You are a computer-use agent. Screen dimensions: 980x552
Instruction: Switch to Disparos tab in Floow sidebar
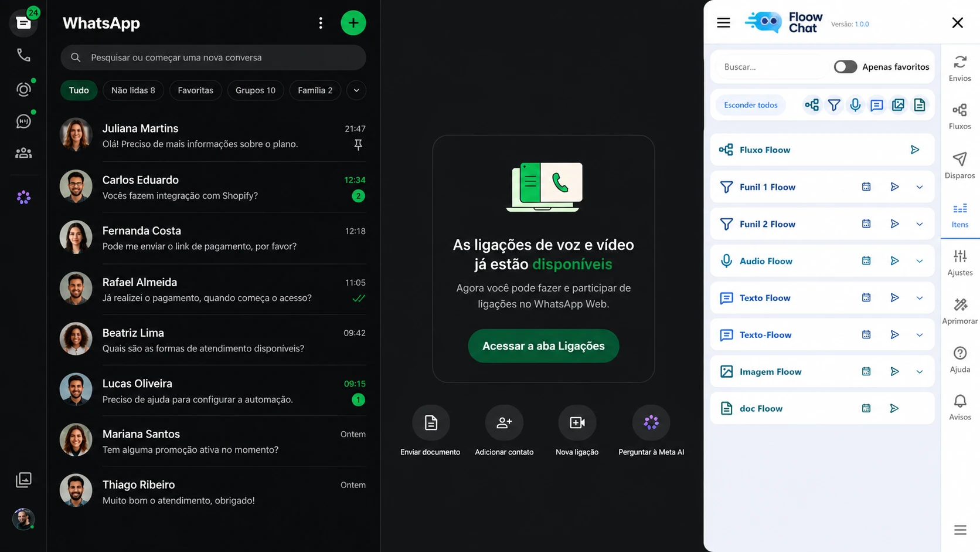click(960, 165)
